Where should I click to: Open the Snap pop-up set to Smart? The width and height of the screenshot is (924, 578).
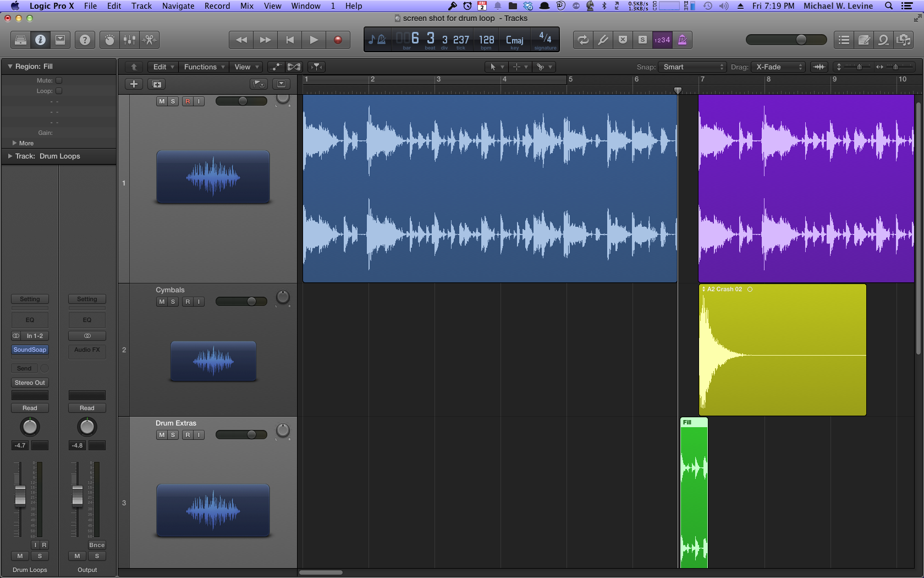tap(692, 67)
